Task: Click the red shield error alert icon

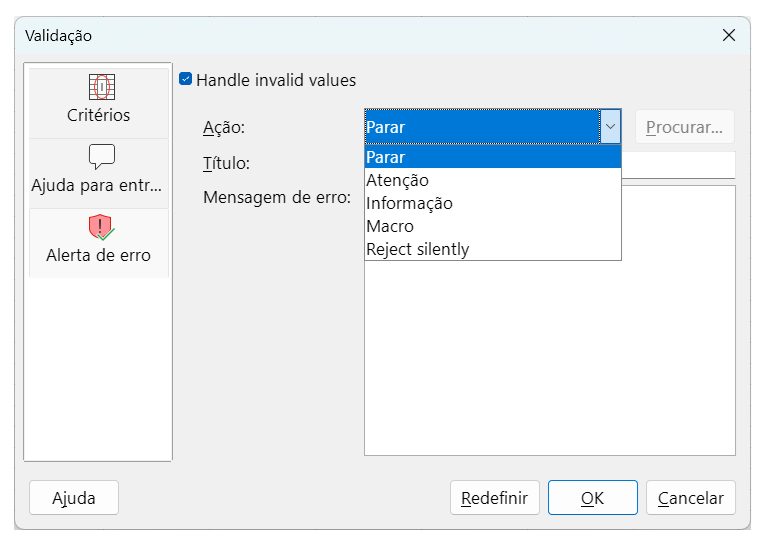Action: (x=101, y=227)
